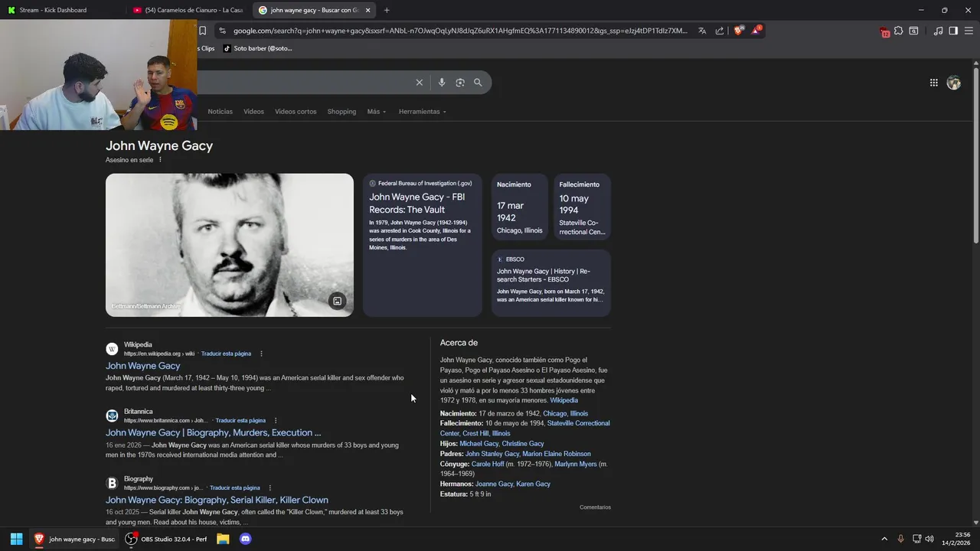Open the Michael Gacy link
The image size is (980, 551).
tap(479, 444)
